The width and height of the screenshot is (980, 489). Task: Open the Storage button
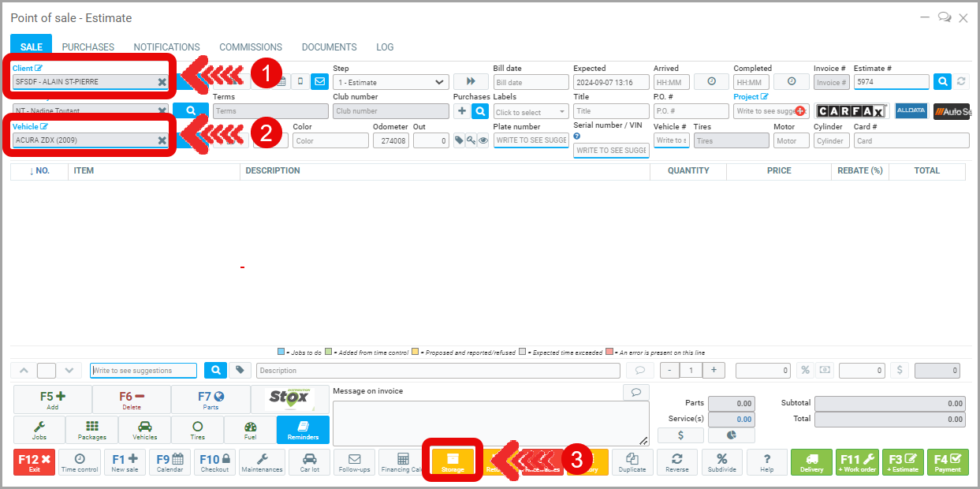point(453,462)
